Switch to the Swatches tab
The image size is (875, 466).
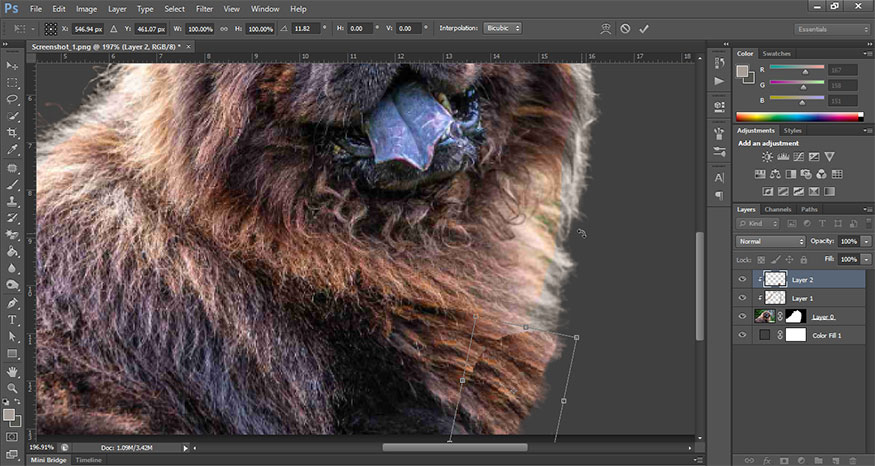pos(776,54)
